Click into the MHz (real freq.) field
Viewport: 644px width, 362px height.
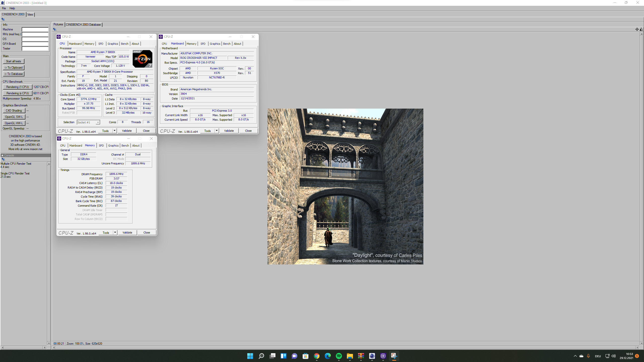click(35, 34)
